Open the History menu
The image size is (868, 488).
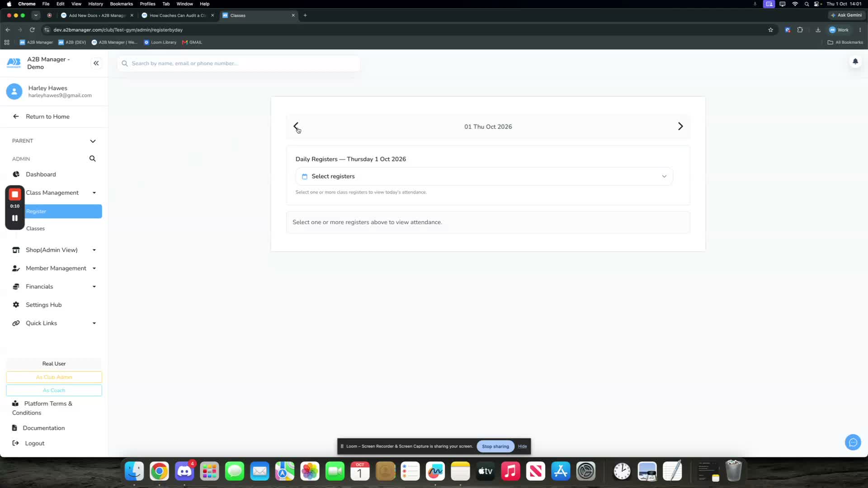click(x=95, y=4)
